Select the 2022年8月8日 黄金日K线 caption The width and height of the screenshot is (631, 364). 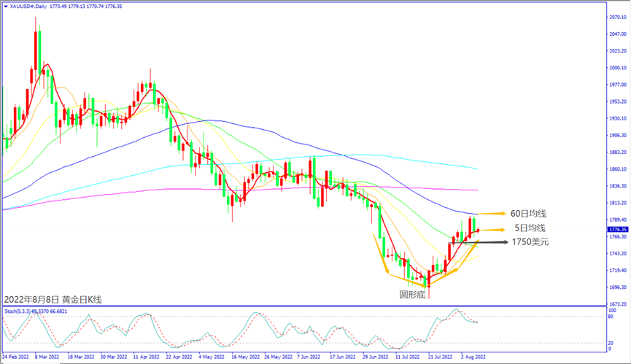click(x=53, y=300)
